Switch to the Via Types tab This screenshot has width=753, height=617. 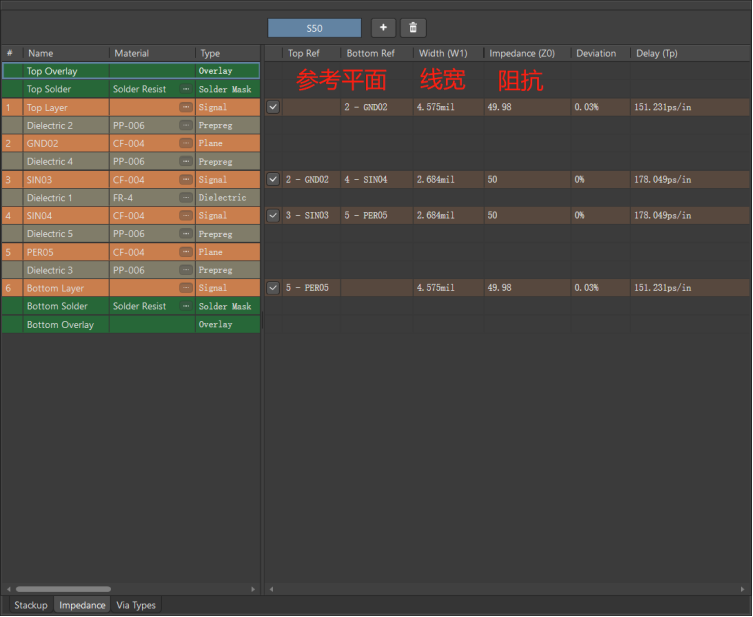pos(136,605)
